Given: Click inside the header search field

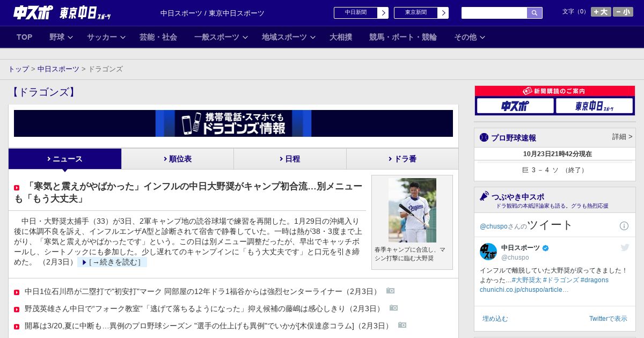Looking at the screenshot, I should click(494, 12).
